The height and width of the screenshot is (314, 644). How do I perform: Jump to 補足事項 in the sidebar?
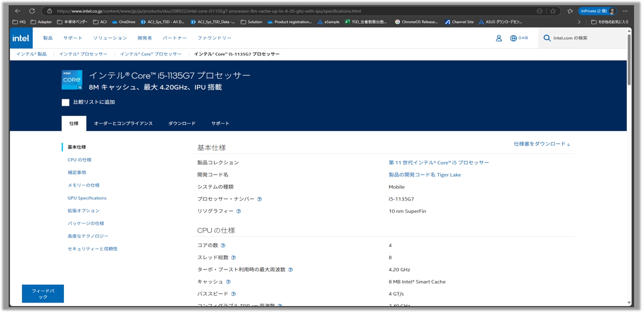point(77,173)
